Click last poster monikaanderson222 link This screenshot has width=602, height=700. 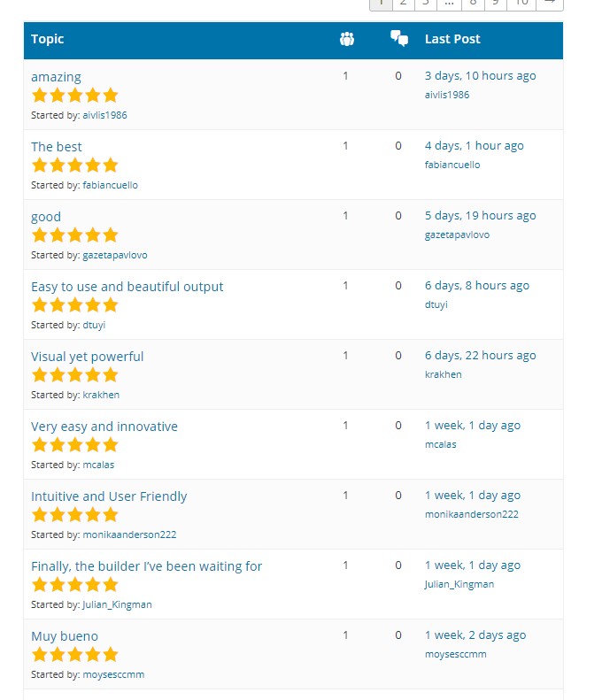coord(472,514)
